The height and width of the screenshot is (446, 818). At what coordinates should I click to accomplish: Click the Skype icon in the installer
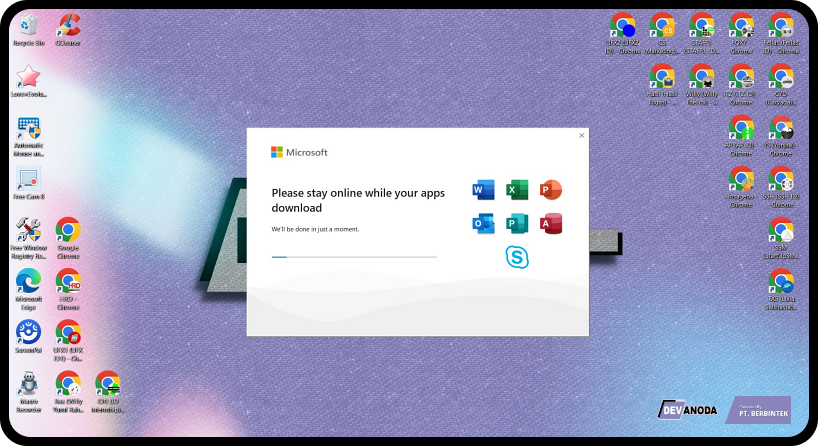(517, 257)
